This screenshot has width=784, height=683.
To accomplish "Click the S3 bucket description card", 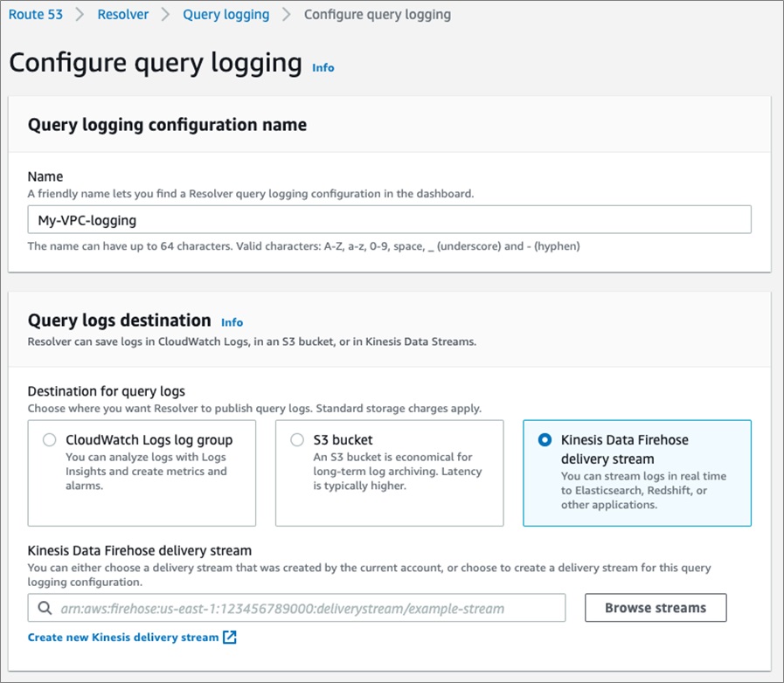I will point(390,473).
